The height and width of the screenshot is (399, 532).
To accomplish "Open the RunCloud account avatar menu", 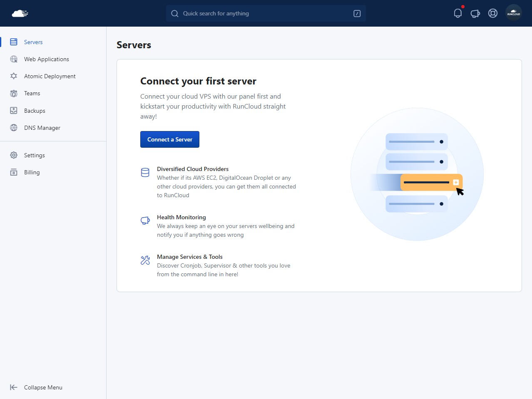I will pos(513,13).
